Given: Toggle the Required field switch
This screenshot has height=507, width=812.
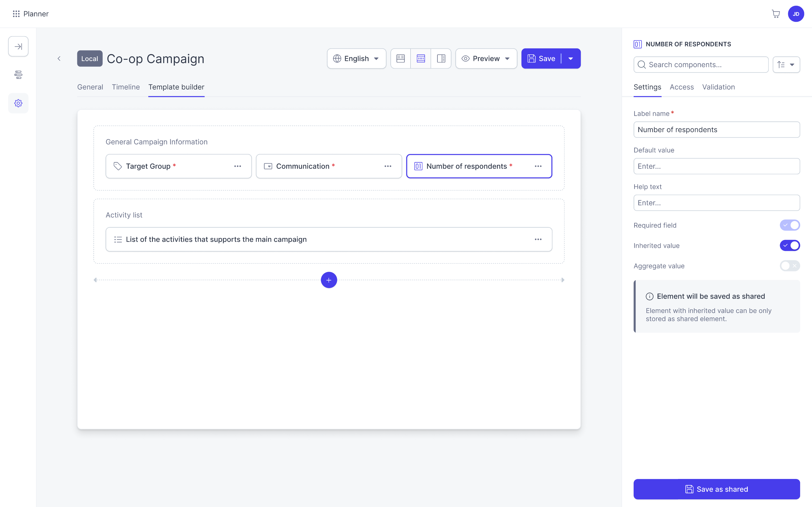Looking at the screenshot, I should pyautogui.click(x=790, y=225).
